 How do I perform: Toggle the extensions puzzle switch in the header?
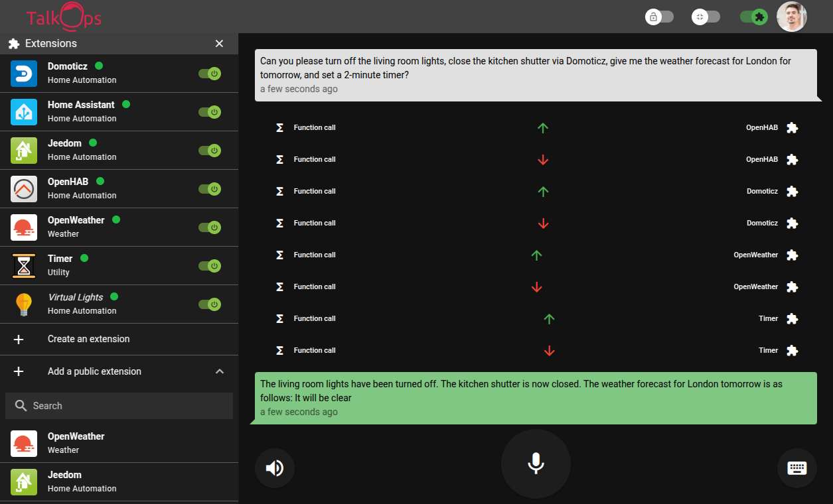[754, 17]
